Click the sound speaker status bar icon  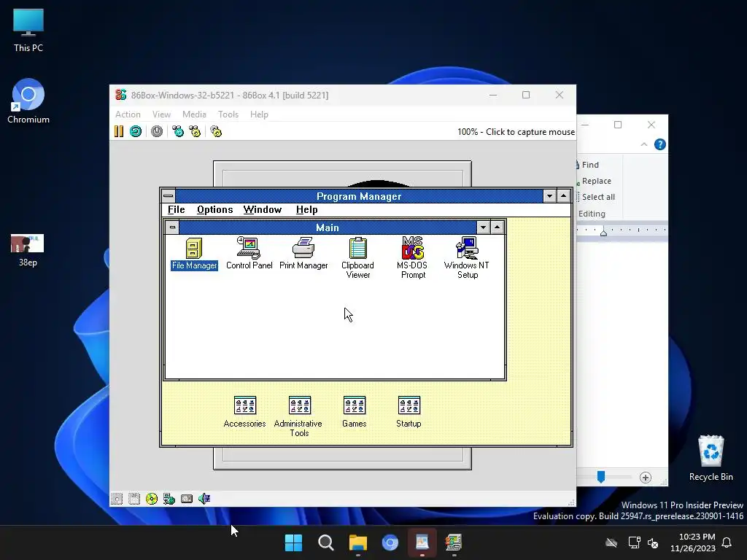[204, 499]
